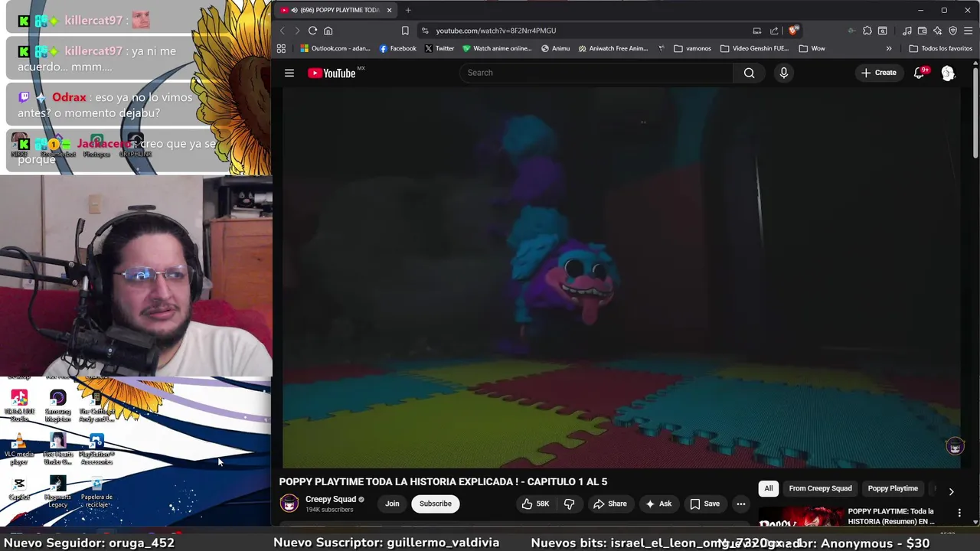
Task: Open Hogwarts Legacy desktop shortcut
Action: (57, 491)
